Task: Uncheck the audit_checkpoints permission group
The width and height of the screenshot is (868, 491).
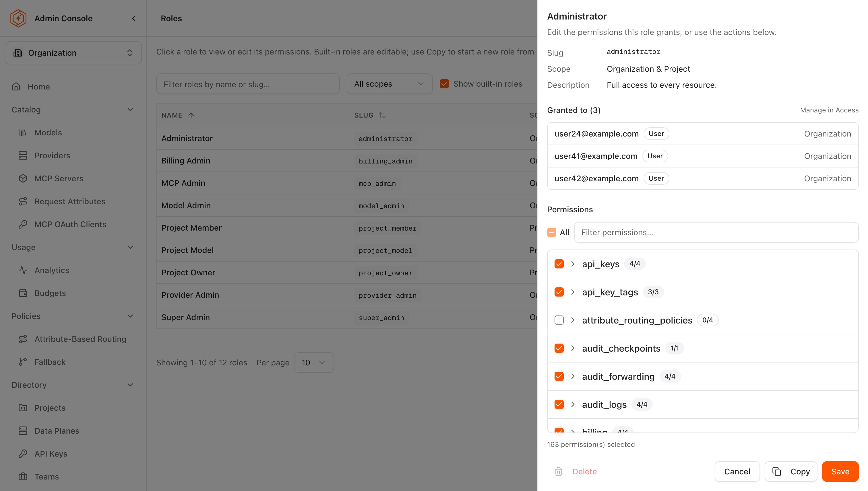Action: point(559,348)
